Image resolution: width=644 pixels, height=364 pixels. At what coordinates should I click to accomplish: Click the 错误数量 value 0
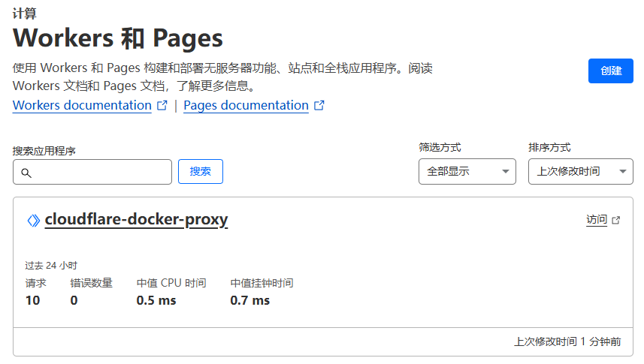(x=74, y=300)
